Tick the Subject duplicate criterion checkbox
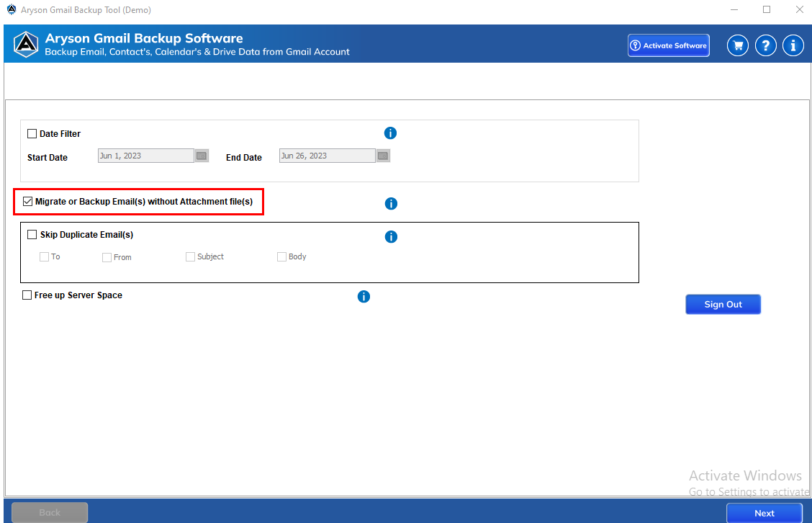 point(190,256)
